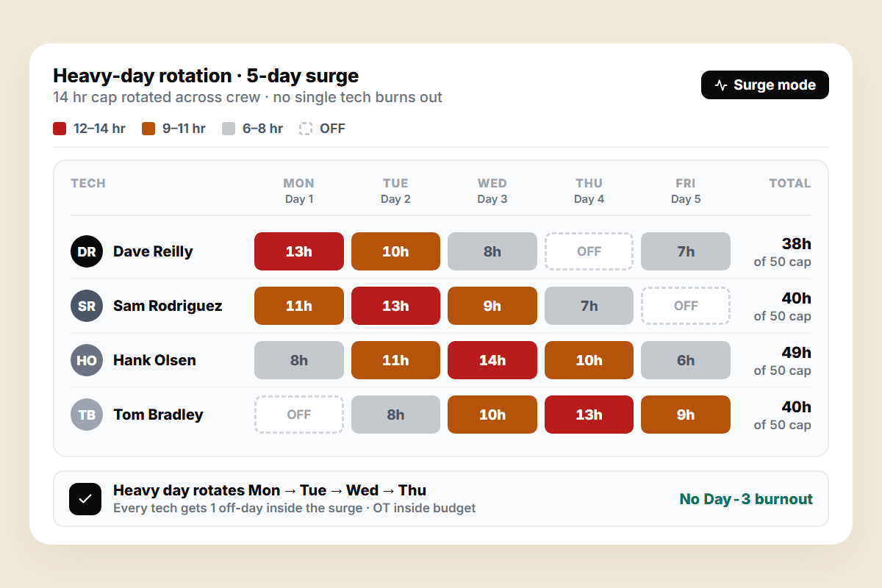This screenshot has width=882, height=588.
Task: Click the THU Day 4 column header
Action: pos(589,190)
